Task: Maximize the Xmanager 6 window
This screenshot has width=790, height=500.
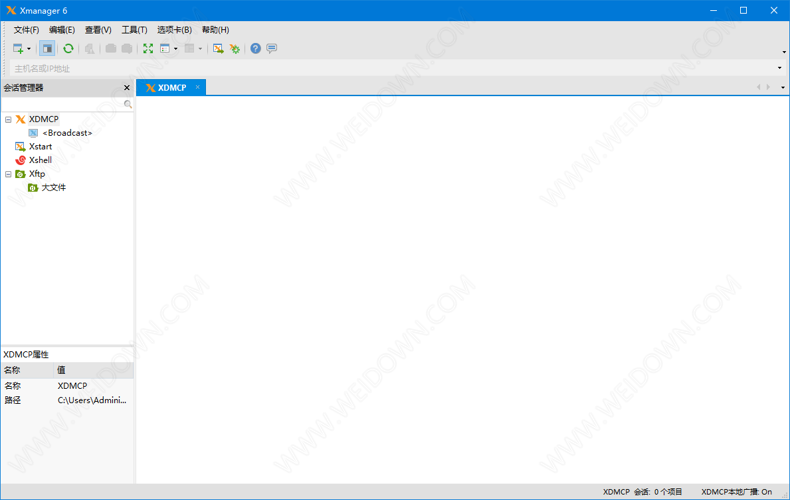Action: pyautogui.click(x=743, y=10)
